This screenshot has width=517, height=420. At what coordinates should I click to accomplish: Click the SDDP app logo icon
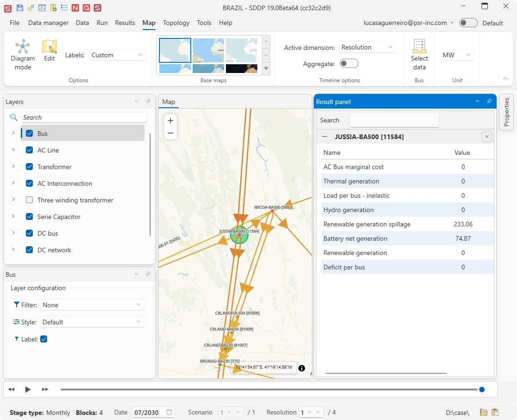pos(7,8)
